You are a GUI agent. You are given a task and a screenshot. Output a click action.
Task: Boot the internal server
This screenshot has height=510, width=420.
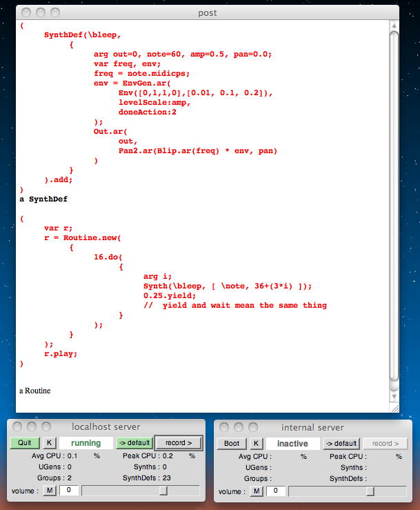232,443
